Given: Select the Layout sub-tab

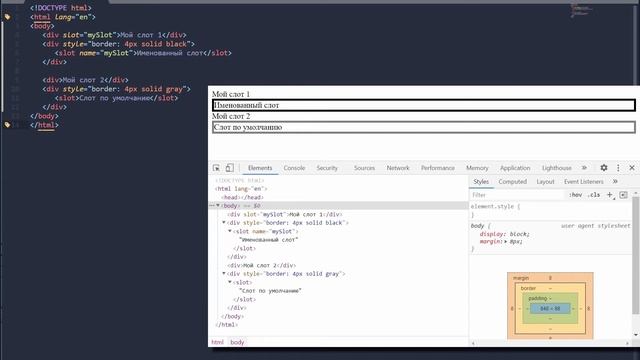Looking at the screenshot, I should click(545, 182).
